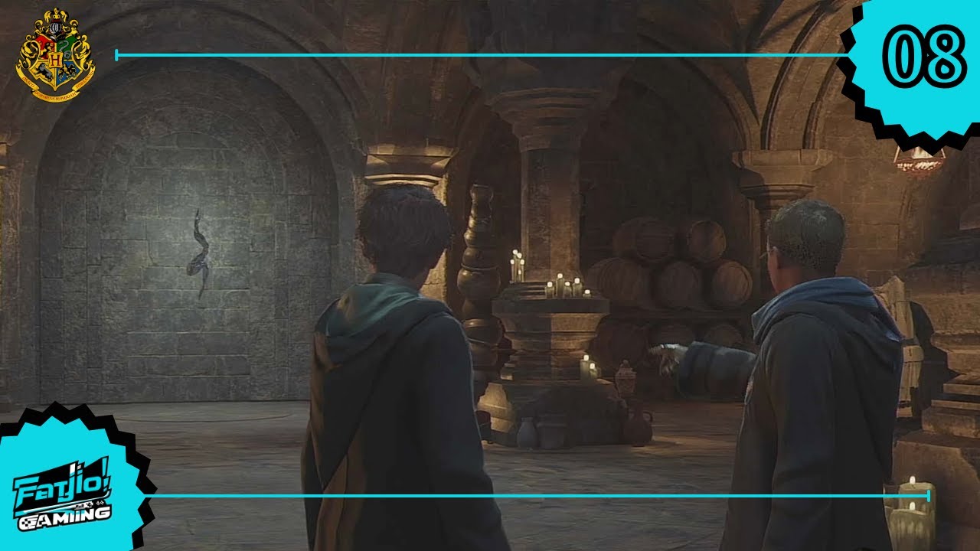
Task: Click the snake carving on the stone wall
Action: click(200, 253)
